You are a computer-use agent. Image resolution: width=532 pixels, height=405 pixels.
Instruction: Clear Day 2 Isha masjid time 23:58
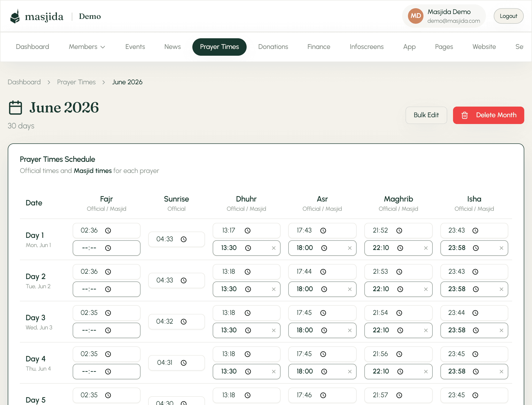click(501, 289)
